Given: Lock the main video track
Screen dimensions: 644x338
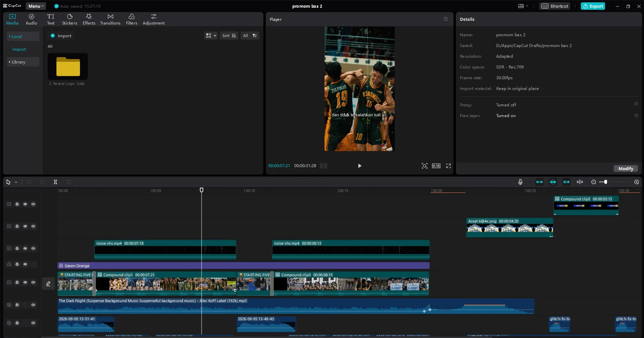Looking at the screenshot, I should pos(17,282).
